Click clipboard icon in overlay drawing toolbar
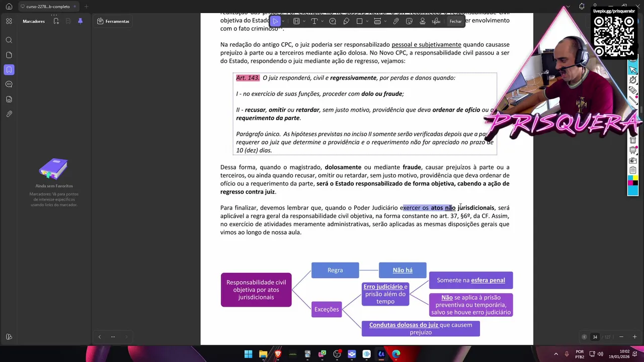Image resolution: width=644 pixels, height=362 pixels. pos(633,170)
